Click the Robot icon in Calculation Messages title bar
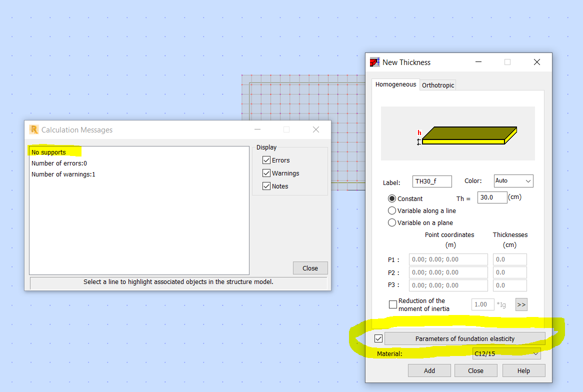583x392 pixels. click(x=34, y=129)
